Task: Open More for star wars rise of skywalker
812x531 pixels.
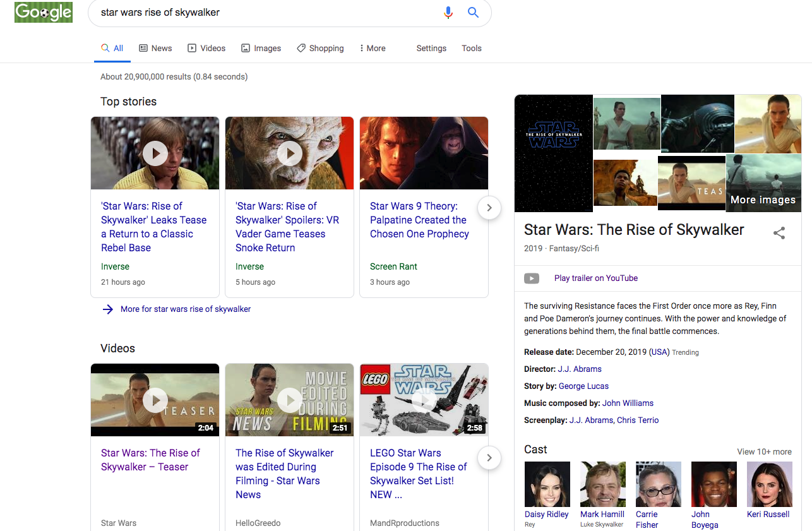Action: (x=185, y=309)
